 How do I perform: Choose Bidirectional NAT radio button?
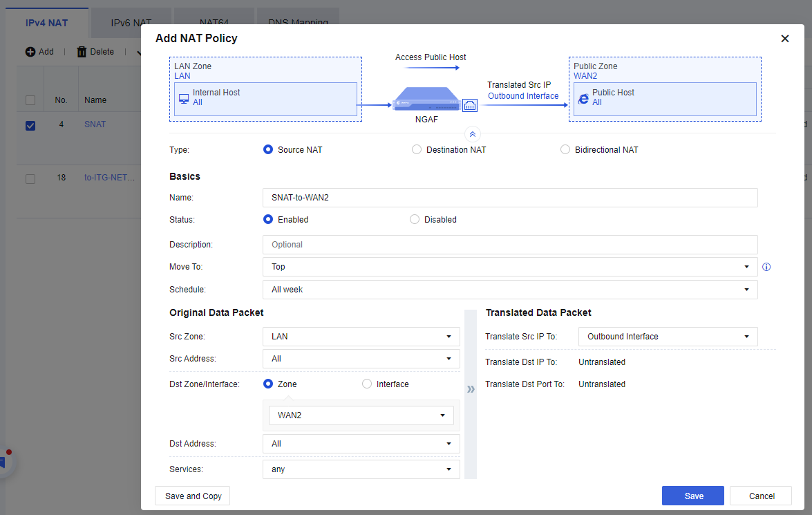click(x=565, y=150)
